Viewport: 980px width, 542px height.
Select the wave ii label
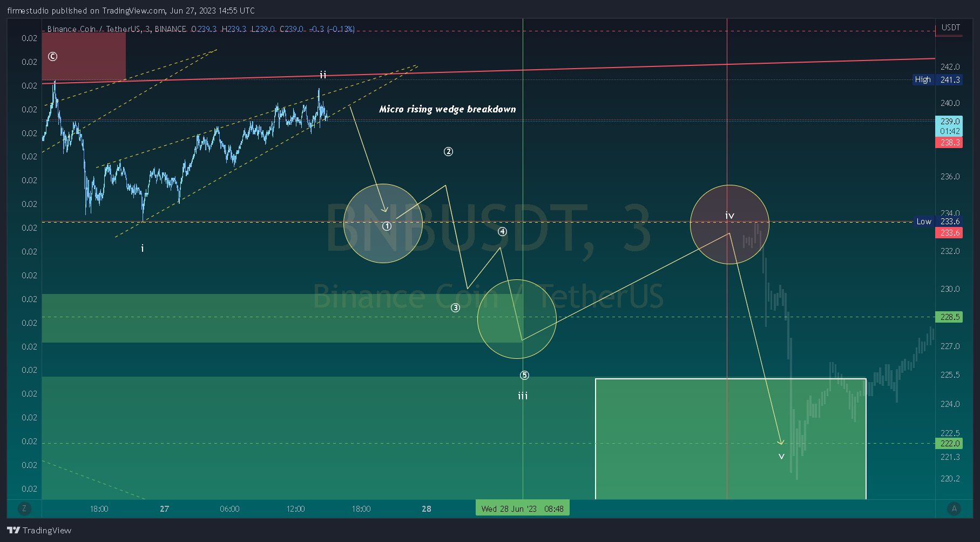[x=323, y=75]
